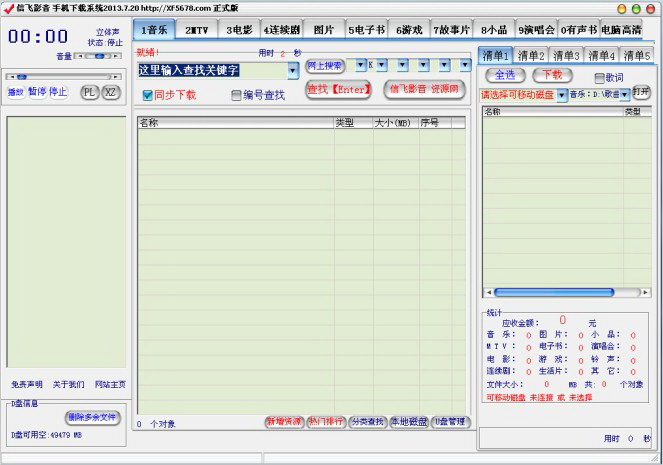The width and height of the screenshot is (663, 465).
Task: Expand the 音乐 D:\歌曲 folder path dropdown
Action: (622, 95)
